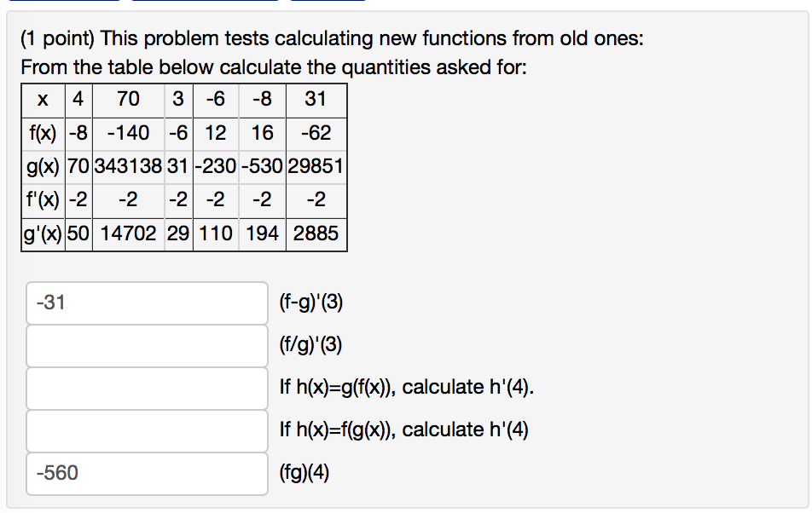Image resolution: width=812 pixels, height=513 pixels.
Task: Click the (f-g)'(3) question label
Action: tap(310, 302)
